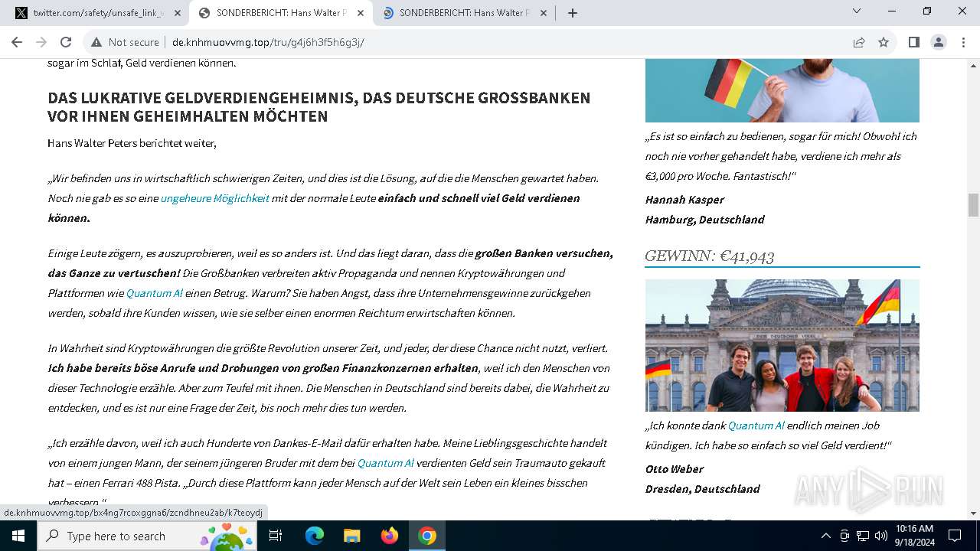Open clock showing 10:16 AM

pyautogui.click(x=913, y=536)
